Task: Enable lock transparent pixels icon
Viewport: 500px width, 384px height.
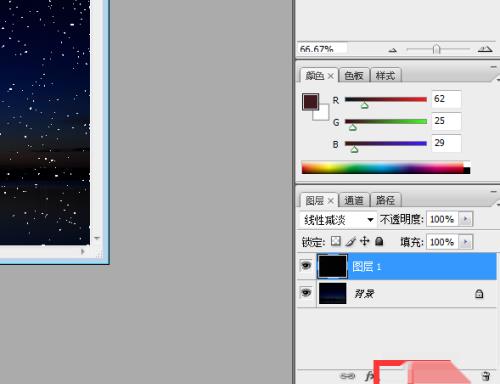Action: 336,241
